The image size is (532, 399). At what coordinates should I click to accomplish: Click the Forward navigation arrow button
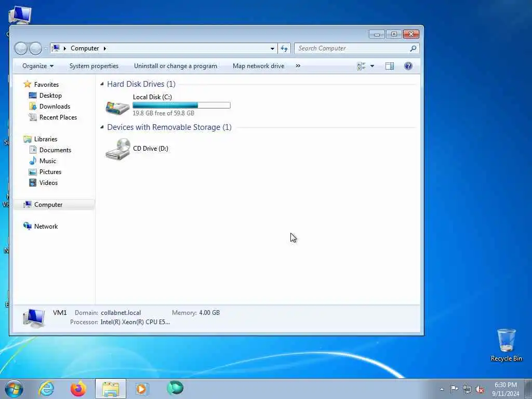tap(36, 48)
